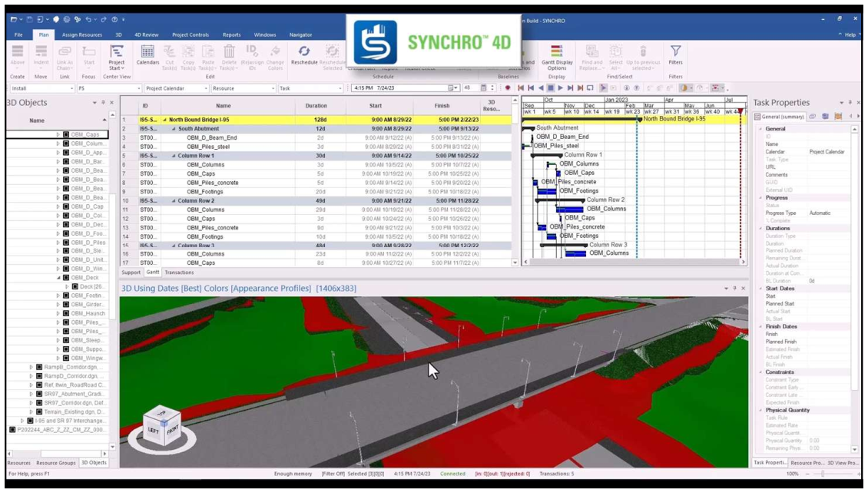Stop the 4D simulation playback
The width and height of the screenshot is (868, 489).
550,88
